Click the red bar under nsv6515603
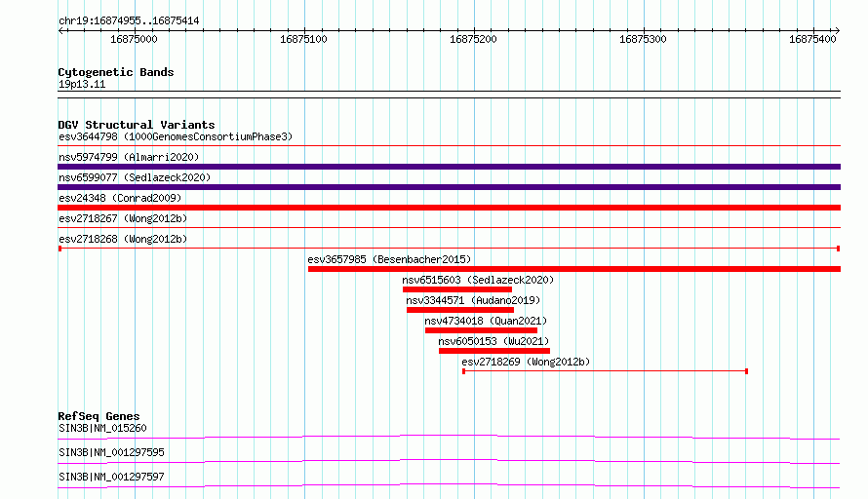The image size is (868, 499). pos(457,289)
